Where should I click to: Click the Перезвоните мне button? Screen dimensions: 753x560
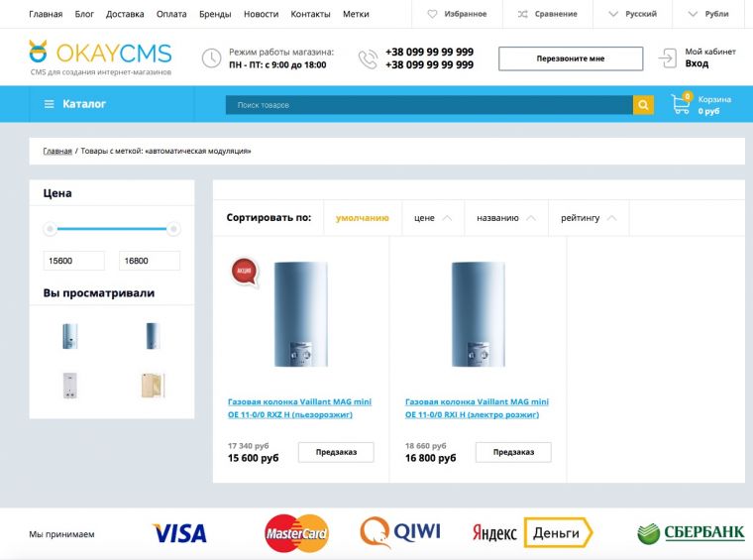click(x=571, y=58)
